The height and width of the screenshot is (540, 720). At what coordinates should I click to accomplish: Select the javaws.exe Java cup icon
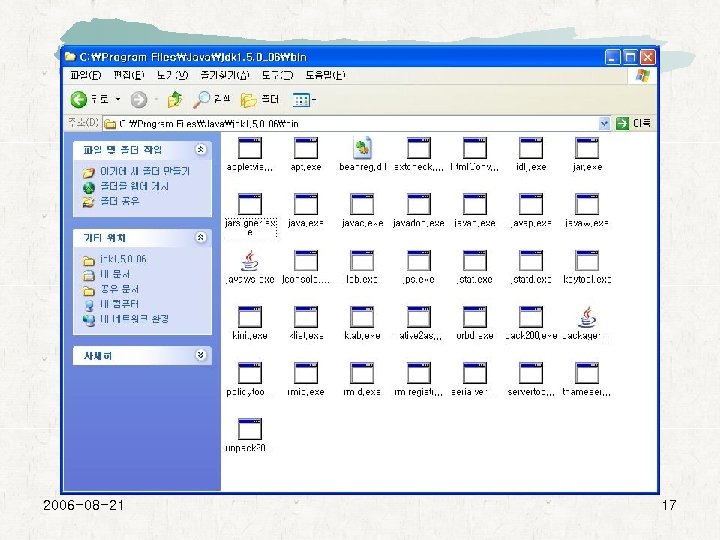pos(250,260)
